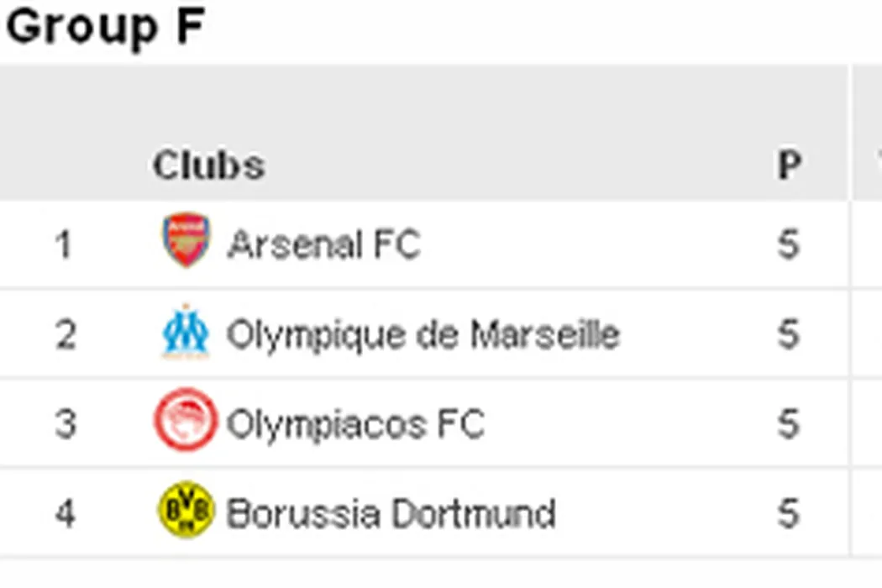This screenshot has width=882, height=588.
Task: Click the played value in Olympiacos's row
Action: [x=788, y=424]
